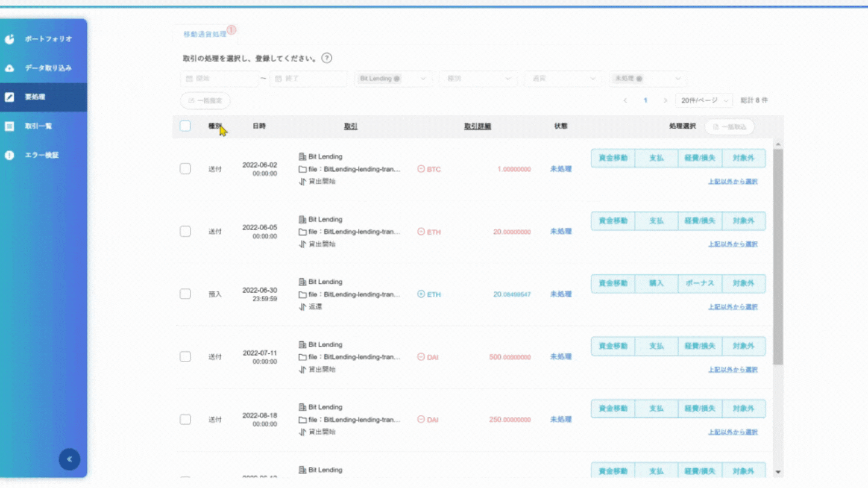
Task: Open エラー検証 in the sidebar
Action: tap(43, 155)
